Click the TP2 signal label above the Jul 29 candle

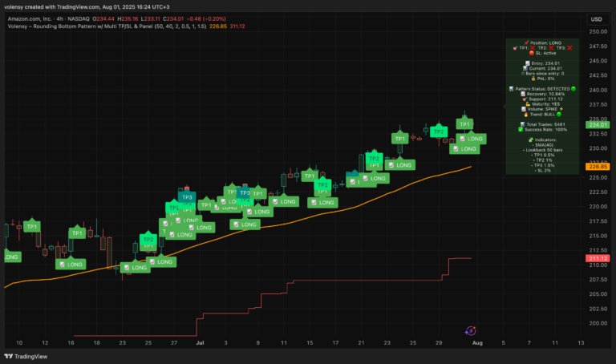coord(439,131)
